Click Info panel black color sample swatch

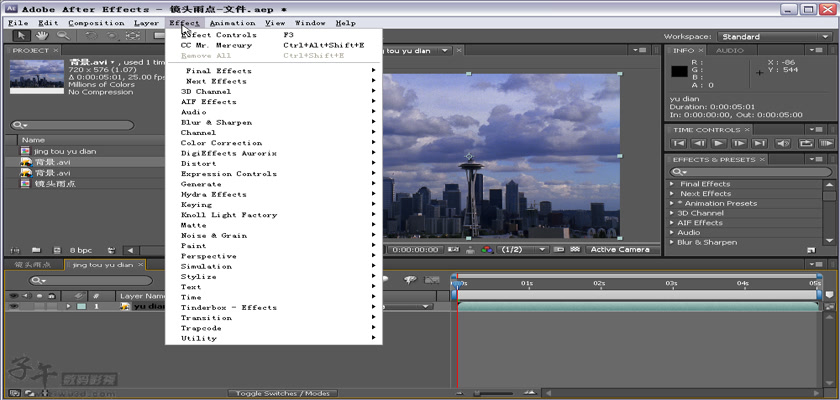pyautogui.click(x=679, y=71)
